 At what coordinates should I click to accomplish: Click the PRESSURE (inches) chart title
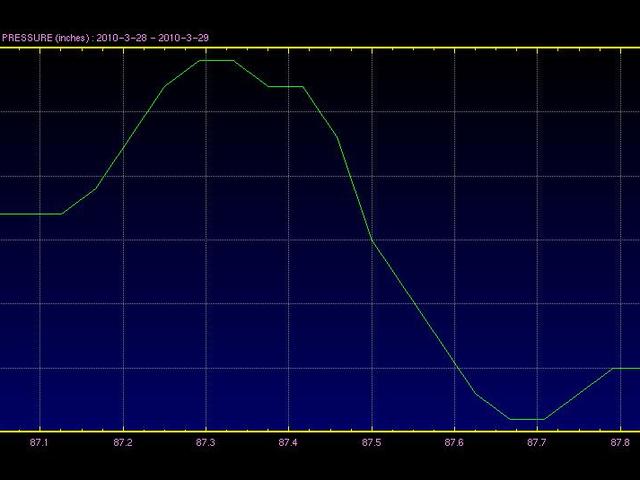[x=105, y=38]
